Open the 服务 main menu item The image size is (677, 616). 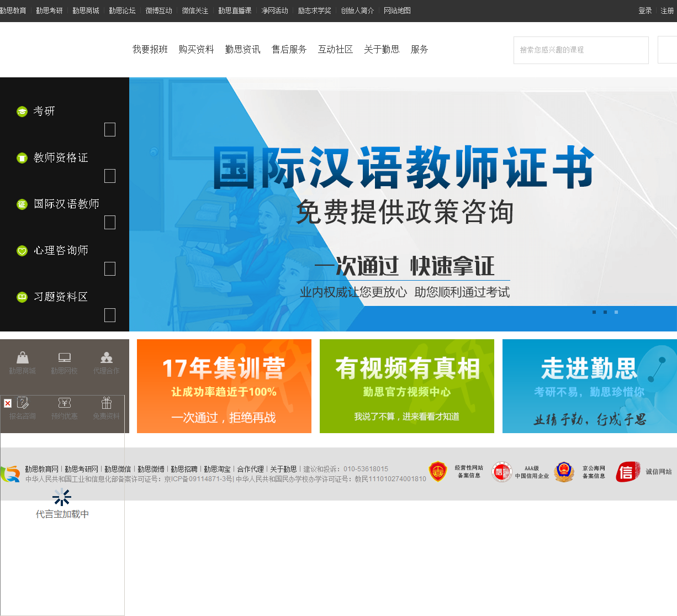coord(420,50)
